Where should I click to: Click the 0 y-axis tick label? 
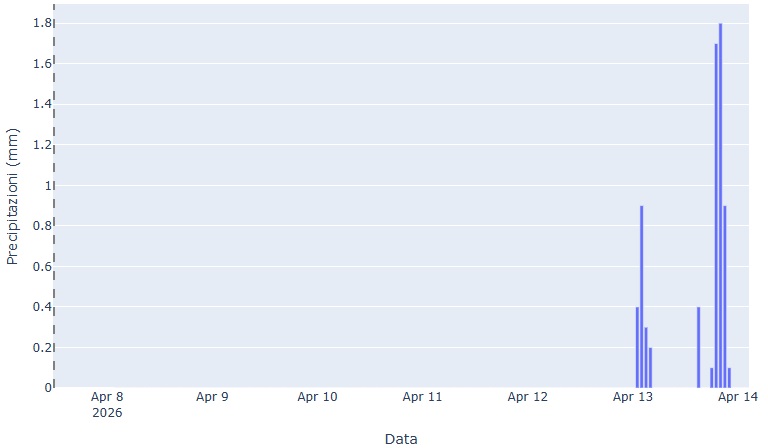46,387
